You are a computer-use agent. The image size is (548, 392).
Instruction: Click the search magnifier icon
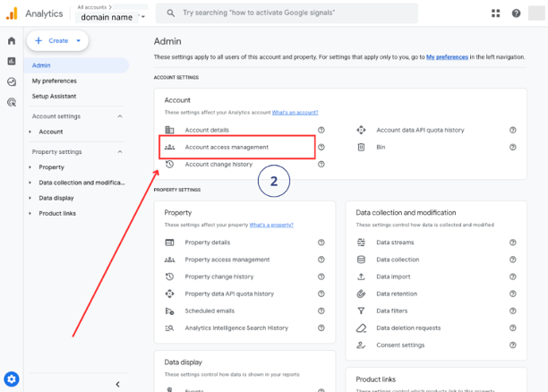coord(170,13)
